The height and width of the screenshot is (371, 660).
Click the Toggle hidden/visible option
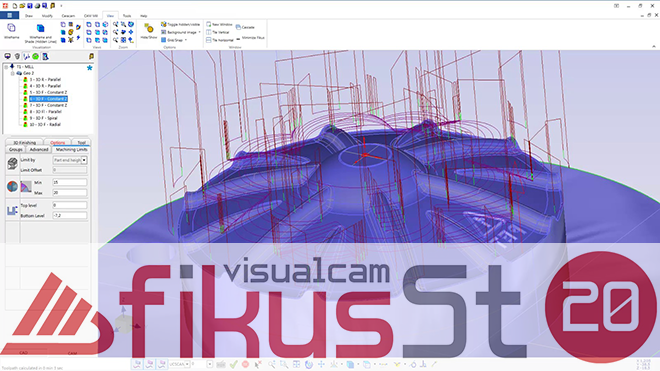[181, 24]
